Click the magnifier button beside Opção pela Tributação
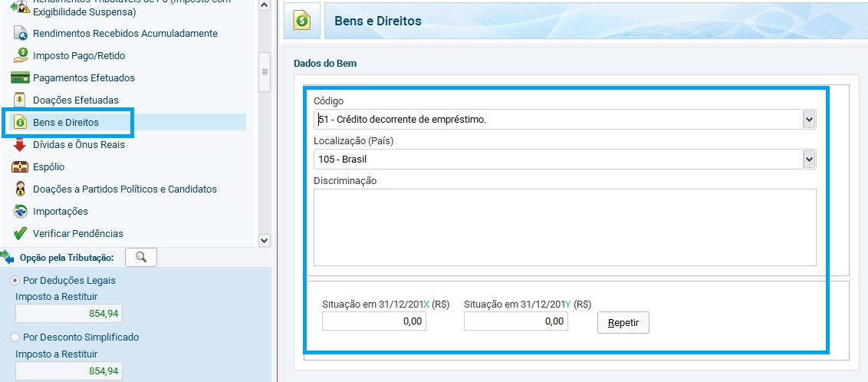This screenshot has height=382, width=868. tap(141, 257)
